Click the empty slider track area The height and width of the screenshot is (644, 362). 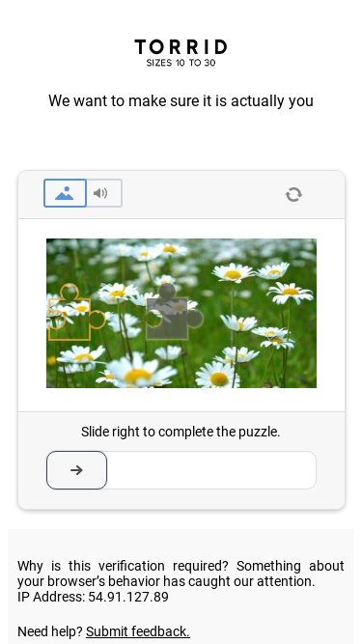coord(211,470)
